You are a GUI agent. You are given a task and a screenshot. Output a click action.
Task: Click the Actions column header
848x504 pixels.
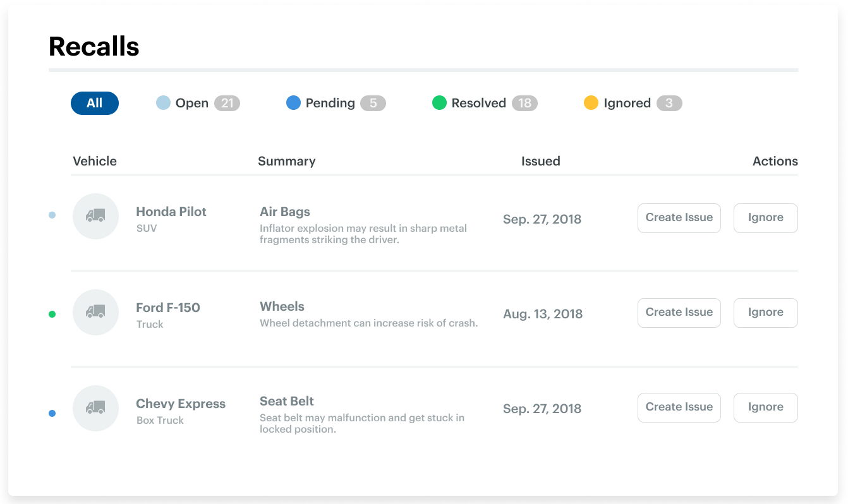click(775, 161)
